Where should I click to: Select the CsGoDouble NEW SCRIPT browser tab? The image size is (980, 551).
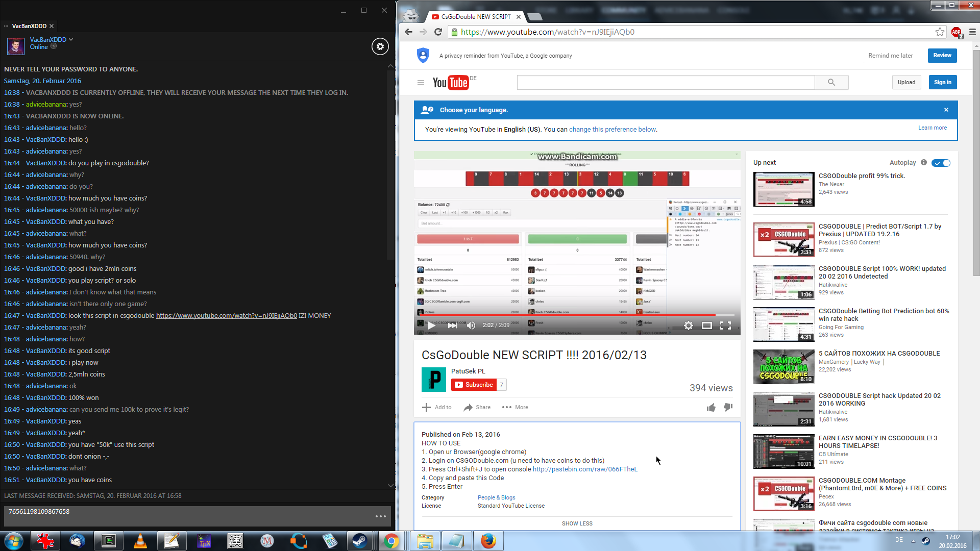pos(475,17)
